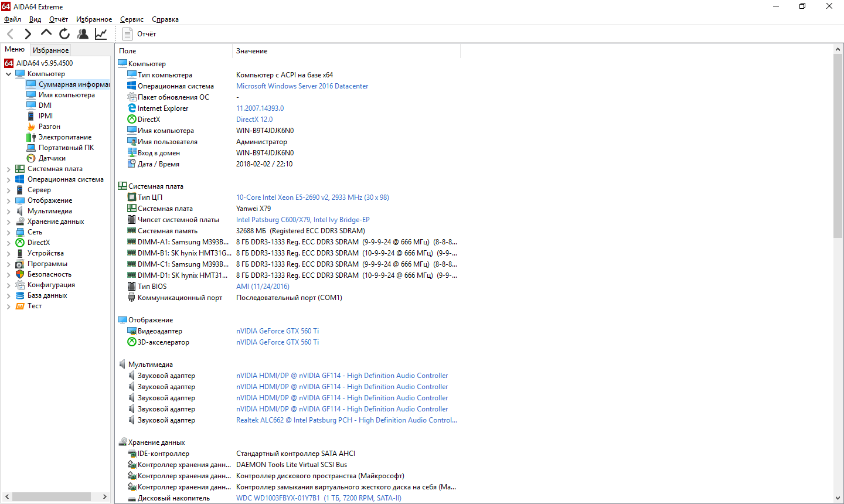This screenshot has width=844, height=504.
Task: Collapse the Компьютер tree node
Action: pyautogui.click(x=8, y=74)
